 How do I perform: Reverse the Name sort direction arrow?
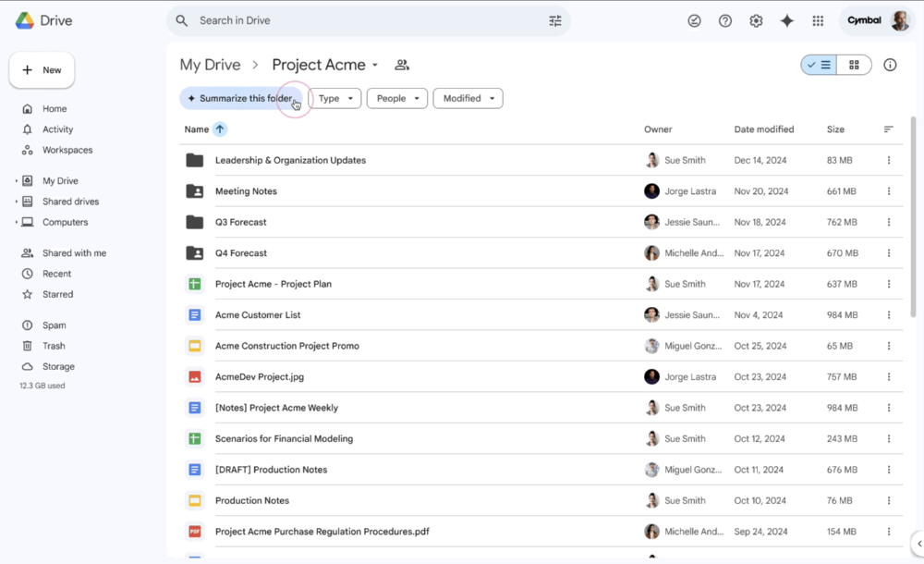(220, 129)
